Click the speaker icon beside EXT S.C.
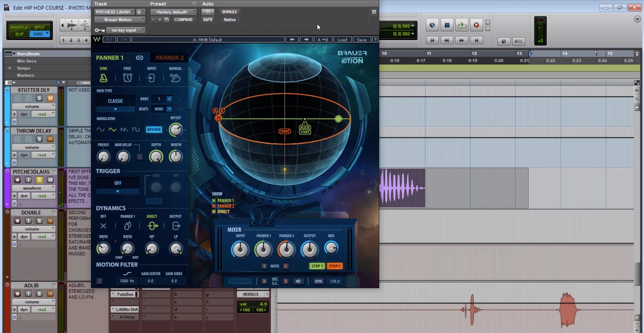 pyautogui.click(x=298, y=281)
